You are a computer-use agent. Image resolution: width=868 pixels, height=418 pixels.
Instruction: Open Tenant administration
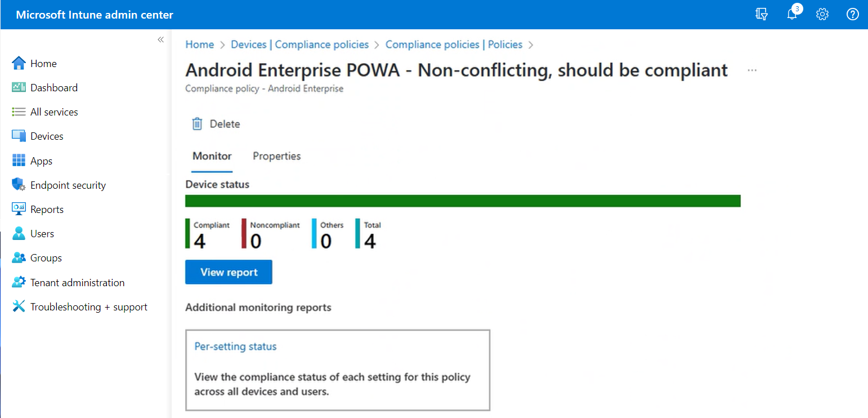(x=77, y=282)
